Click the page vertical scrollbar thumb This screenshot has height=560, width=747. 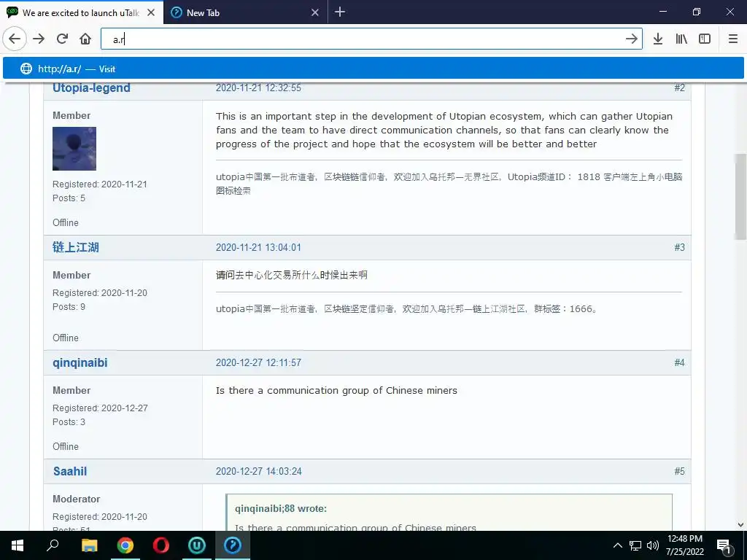[x=740, y=196]
